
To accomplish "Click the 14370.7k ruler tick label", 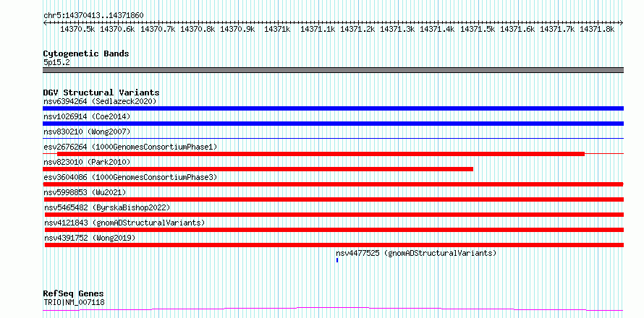I will click(x=158, y=29).
